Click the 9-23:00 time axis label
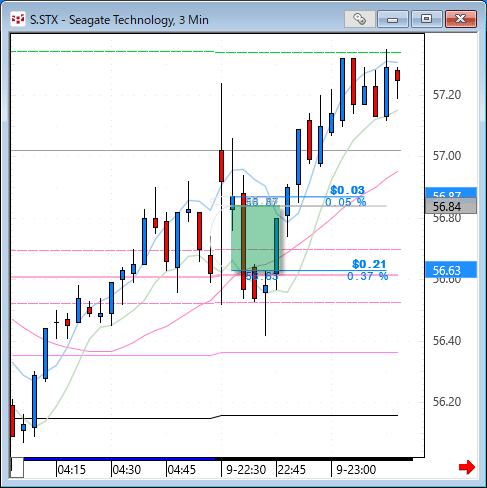Viewport: 487px width, 488px height. click(x=356, y=470)
